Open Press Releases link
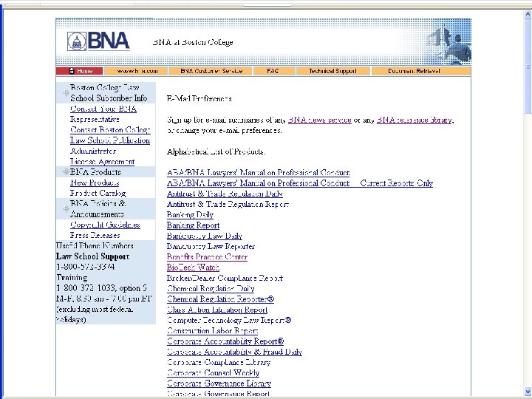Viewport: 532px width, 399px height. [x=95, y=235]
